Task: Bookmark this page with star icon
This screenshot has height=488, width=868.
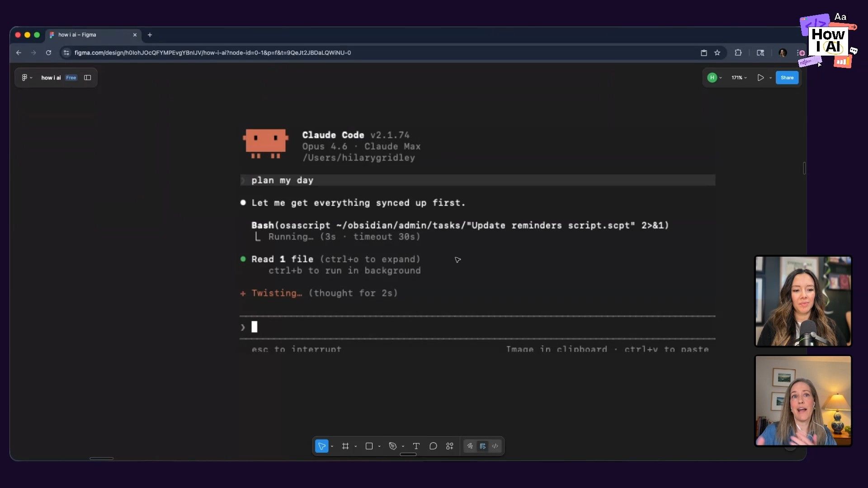Action: (x=717, y=53)
